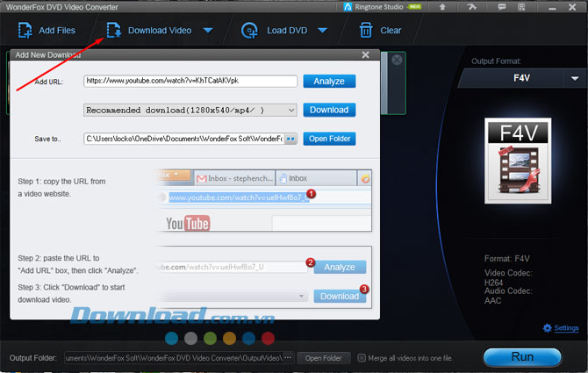
Task: Select the dark blue skin color dot
Action: [x=248, y=338]
